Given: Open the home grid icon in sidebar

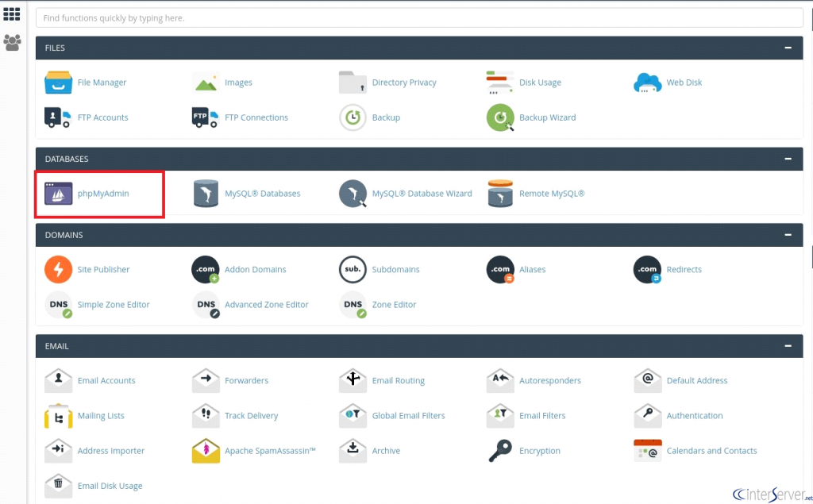Looking at the screenshot, I should click(x=12, y=14).
